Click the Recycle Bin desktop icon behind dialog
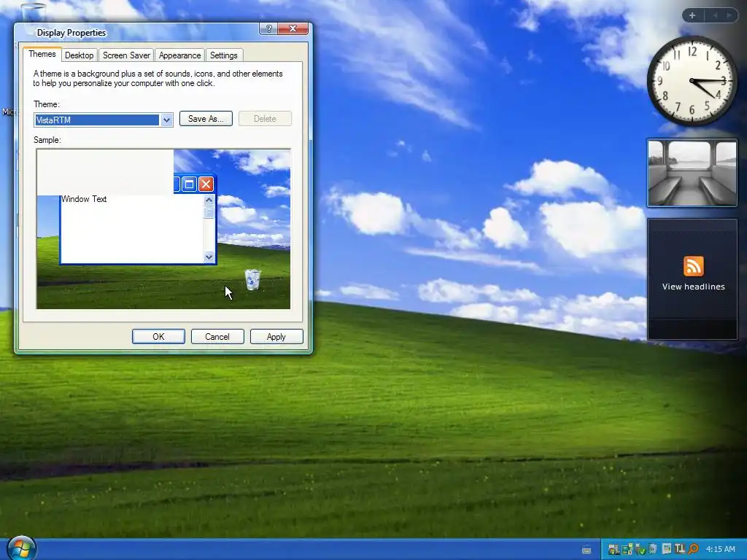 [34, 12]
